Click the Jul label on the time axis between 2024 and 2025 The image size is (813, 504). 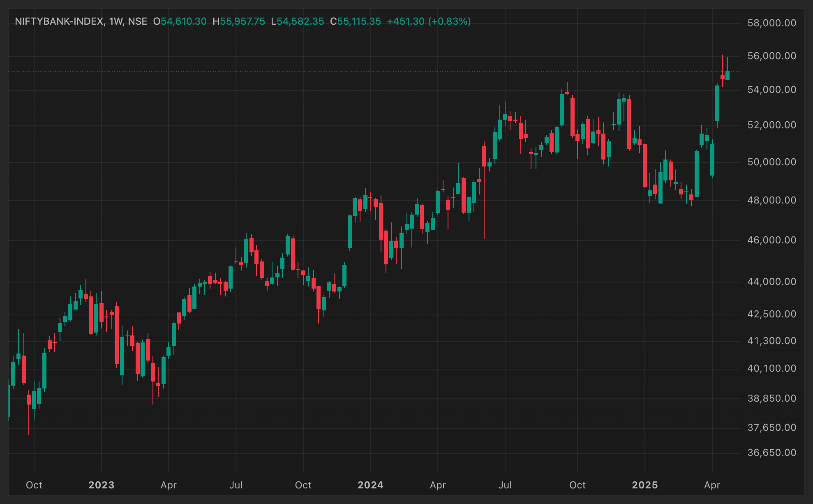pos(505,485)
